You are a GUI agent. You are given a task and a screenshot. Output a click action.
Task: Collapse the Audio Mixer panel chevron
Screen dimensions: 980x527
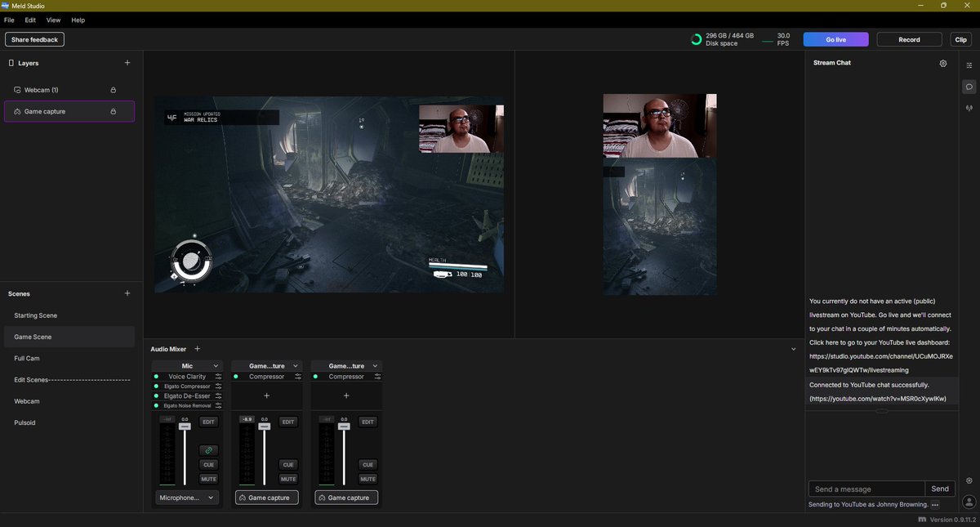(x=793, y=349)
